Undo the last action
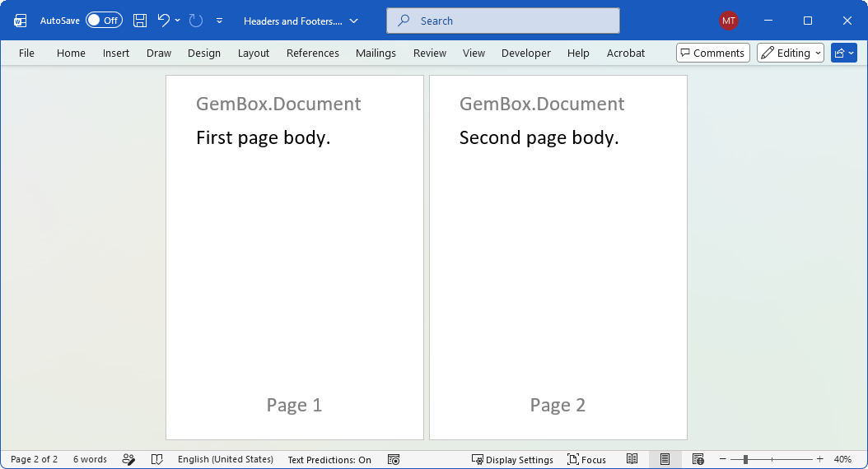This screenshot has height=469, width=868. [x=163, y=21]
